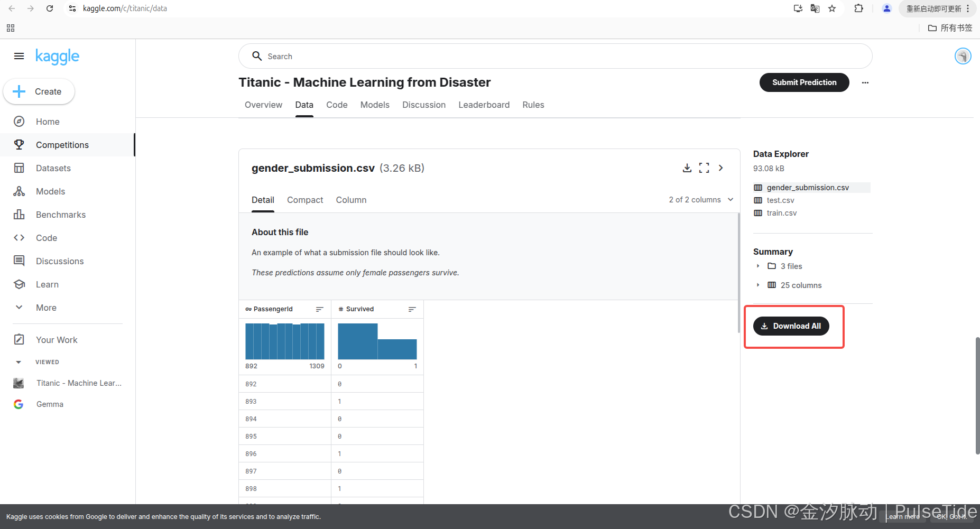Click the Download All button
This screenshot has height=529, width=980.
791,326
